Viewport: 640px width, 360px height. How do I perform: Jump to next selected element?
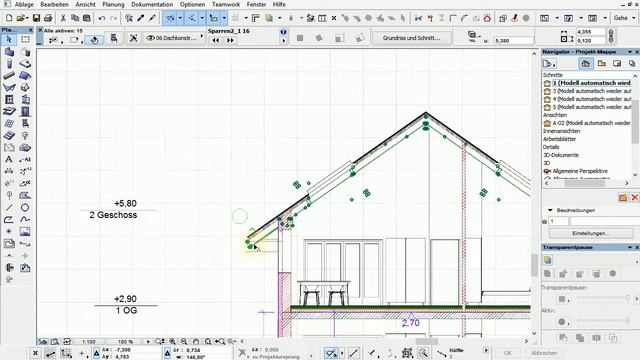click(x=230, y=40)
